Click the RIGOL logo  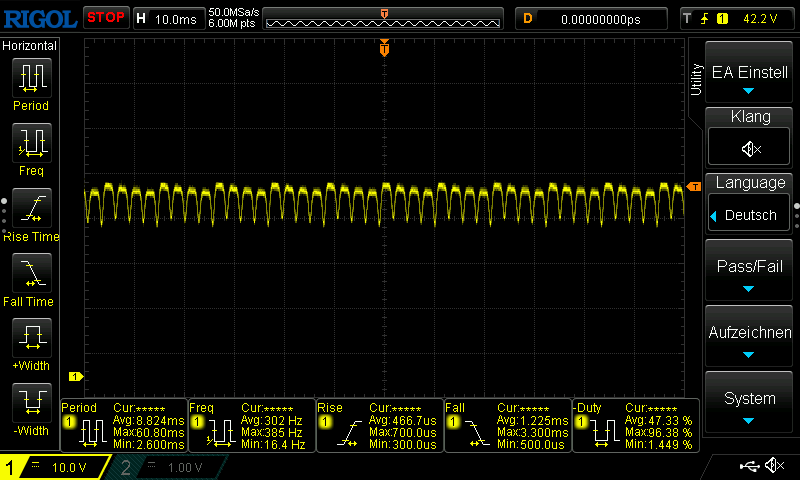tap(39, 18)
